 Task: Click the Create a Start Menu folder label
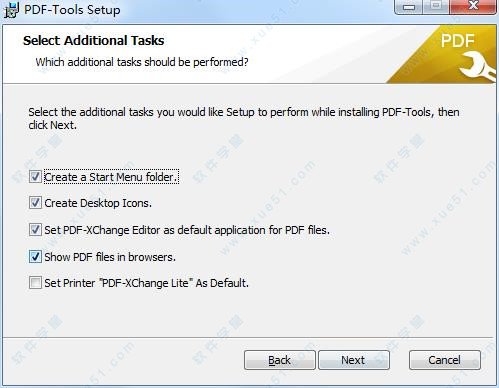111,177
